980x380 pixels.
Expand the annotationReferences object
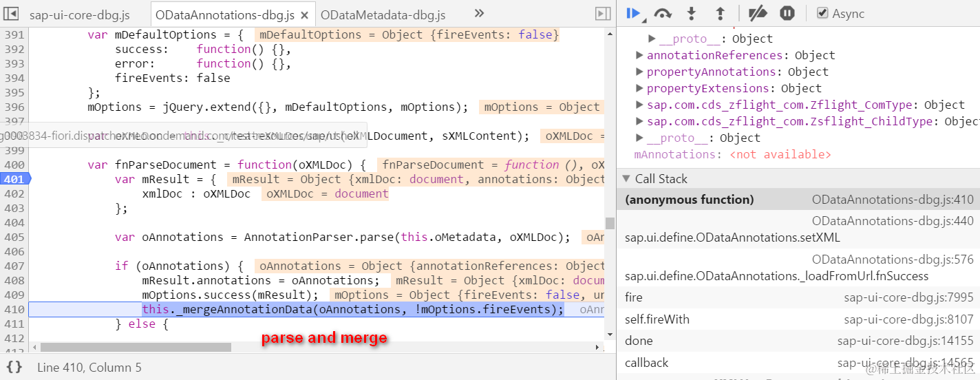pos(639,55)
